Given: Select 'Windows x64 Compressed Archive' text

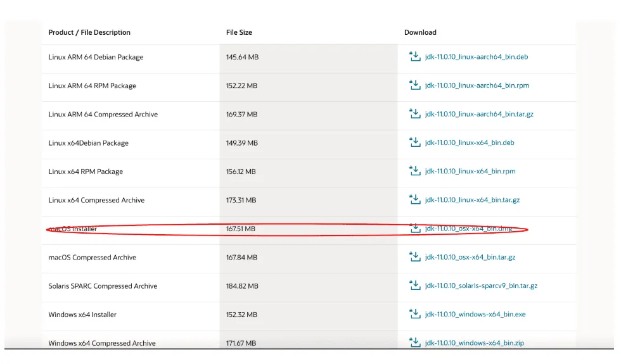Looking at the screenshot, I should (102, 343).
